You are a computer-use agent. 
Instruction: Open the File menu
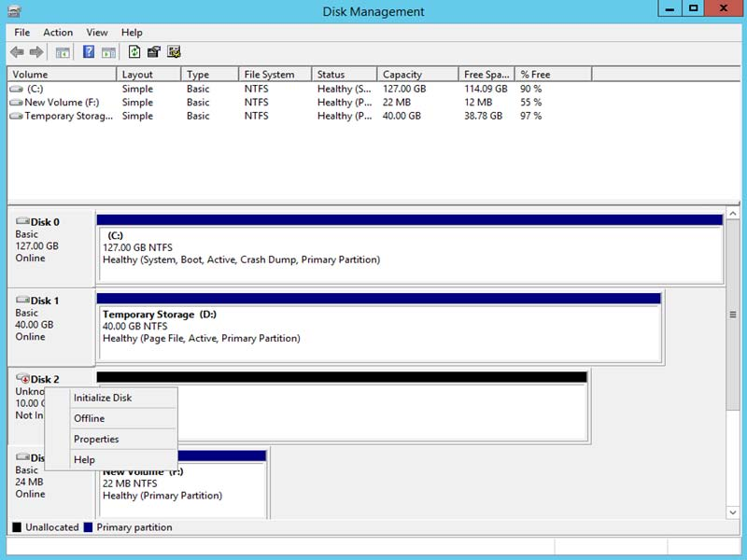pos(22,33)
